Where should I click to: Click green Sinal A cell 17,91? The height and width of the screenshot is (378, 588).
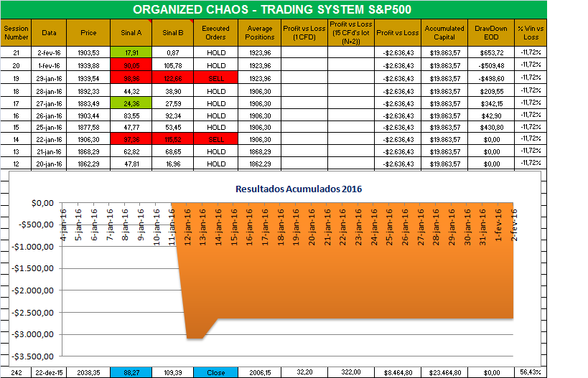[x=131, y=52]
